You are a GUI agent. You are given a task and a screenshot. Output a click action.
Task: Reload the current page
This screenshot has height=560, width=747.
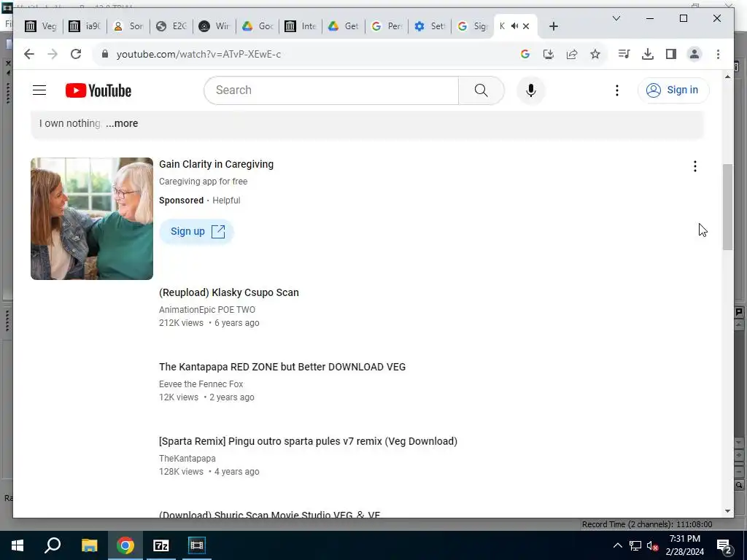coord(76,54)
